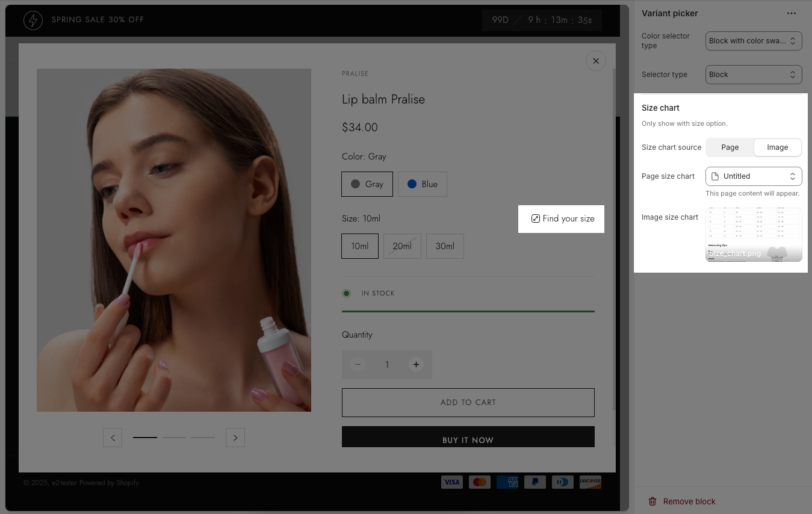
Task: Open the Color selector type dropdown
Action: pos(753,41)
